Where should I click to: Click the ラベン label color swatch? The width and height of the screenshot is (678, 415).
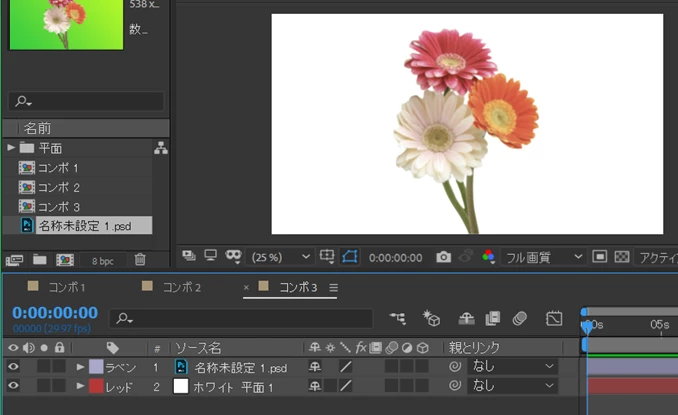[x=96, y=367]
